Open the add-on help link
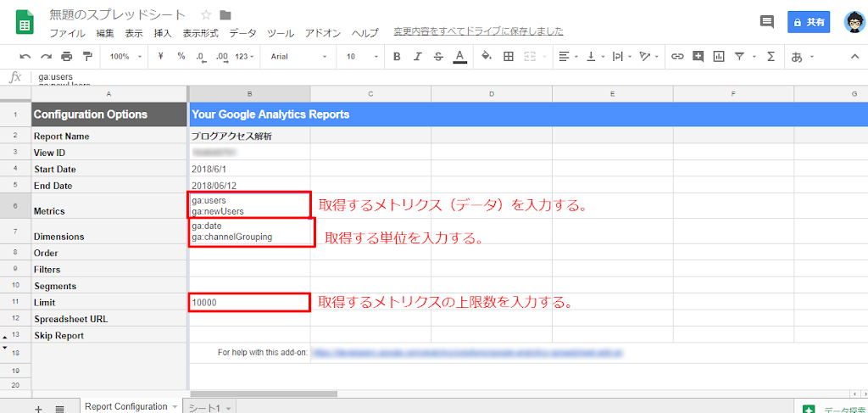The width and height of the screenshot is (868, 413). (x=467, y=352)
